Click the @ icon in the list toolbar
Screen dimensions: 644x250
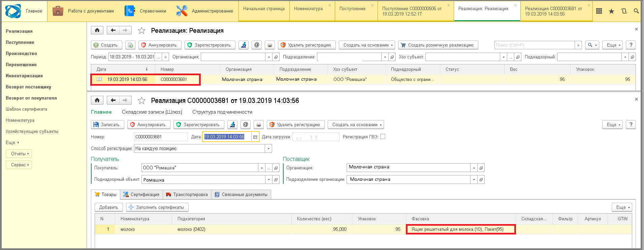(257, 45)
